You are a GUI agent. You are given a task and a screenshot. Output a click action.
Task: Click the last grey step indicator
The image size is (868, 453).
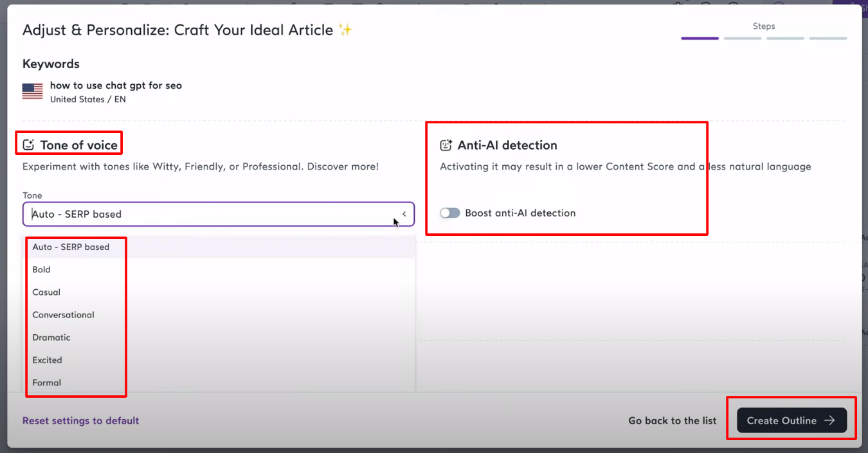coord(827,39)
